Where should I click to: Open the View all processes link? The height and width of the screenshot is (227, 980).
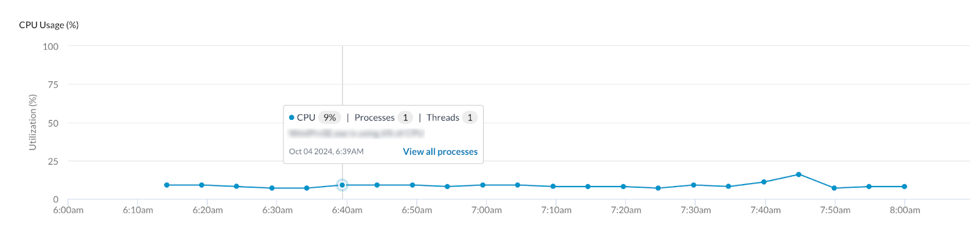point(440,152)
